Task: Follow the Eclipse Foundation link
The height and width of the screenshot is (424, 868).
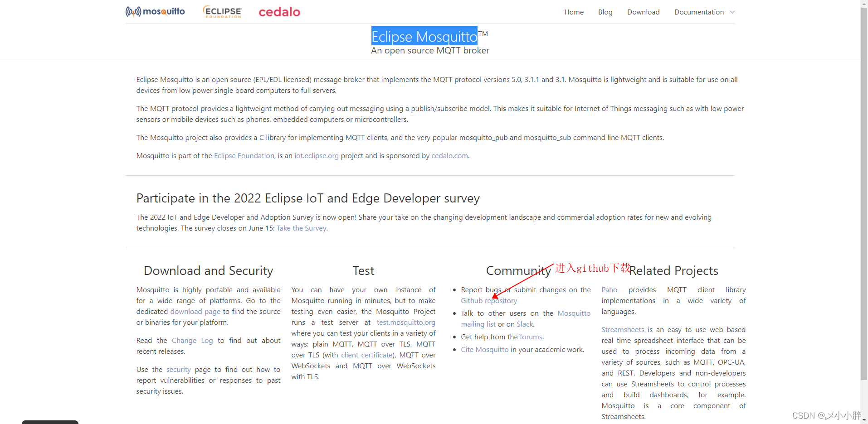Action: coord(244,155)
